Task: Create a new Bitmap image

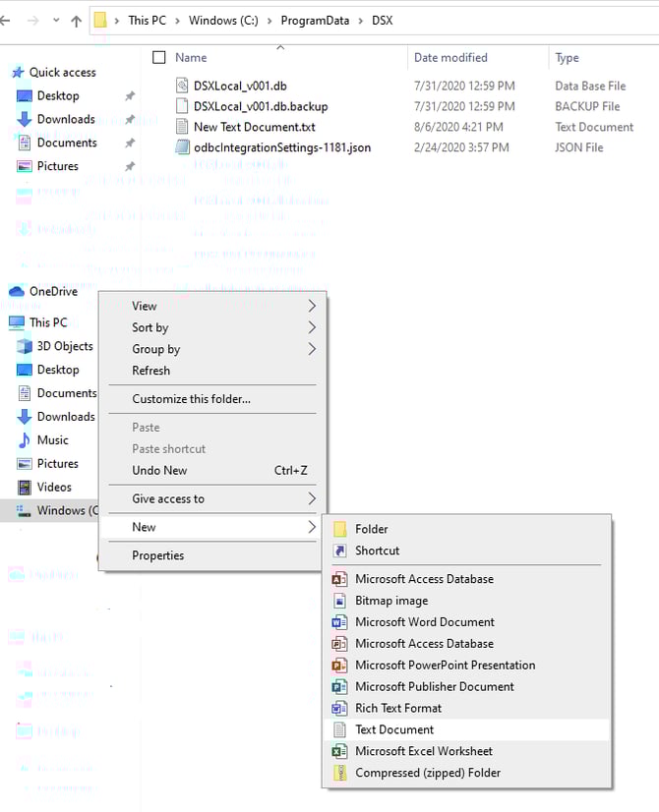Action: click(466, 601)
